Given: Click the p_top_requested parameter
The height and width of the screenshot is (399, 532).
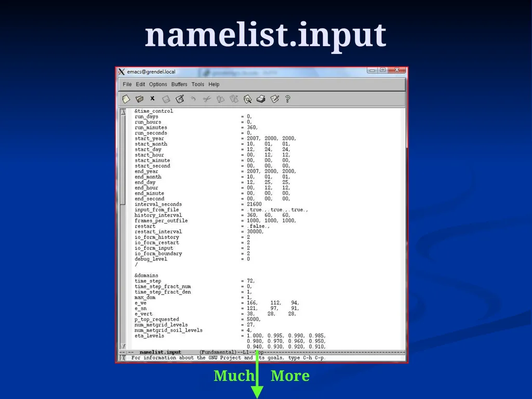Looking at the screenshot, I should [x=157, y=320].
